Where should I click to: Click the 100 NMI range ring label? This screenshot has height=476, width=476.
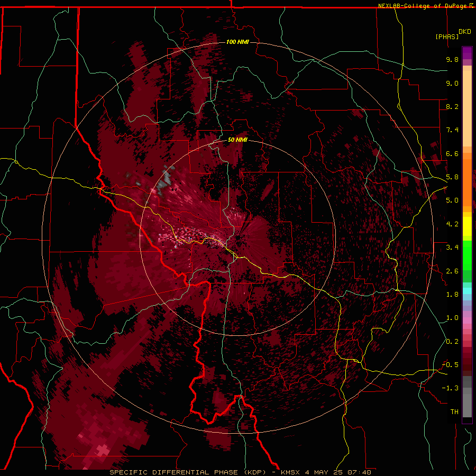click(237, 42)
